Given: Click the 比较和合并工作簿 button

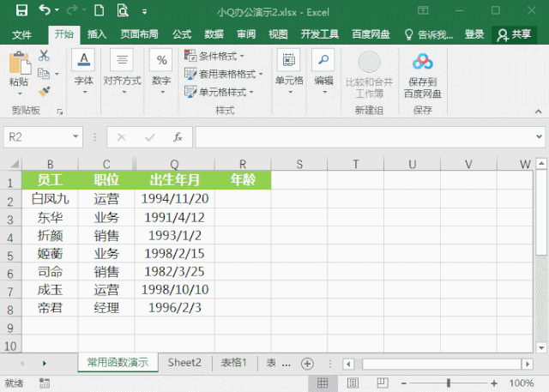Looking at the screenshot, I should [x=369, y=75].
